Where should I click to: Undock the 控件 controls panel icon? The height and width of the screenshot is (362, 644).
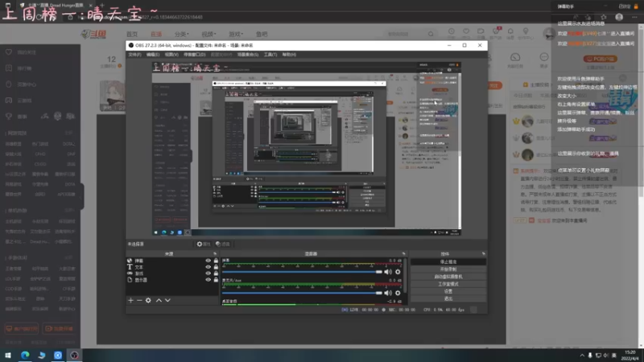(x=484, y=253)
